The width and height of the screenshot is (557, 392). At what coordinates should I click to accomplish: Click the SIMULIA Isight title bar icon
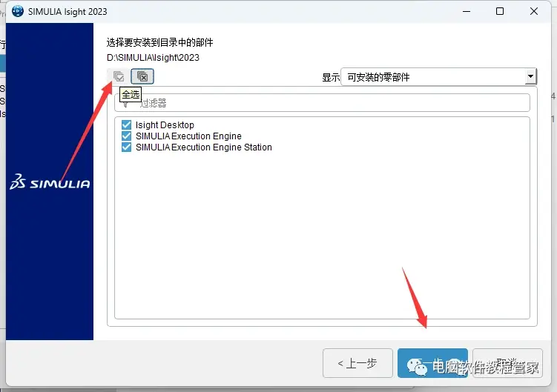(17, 11)
